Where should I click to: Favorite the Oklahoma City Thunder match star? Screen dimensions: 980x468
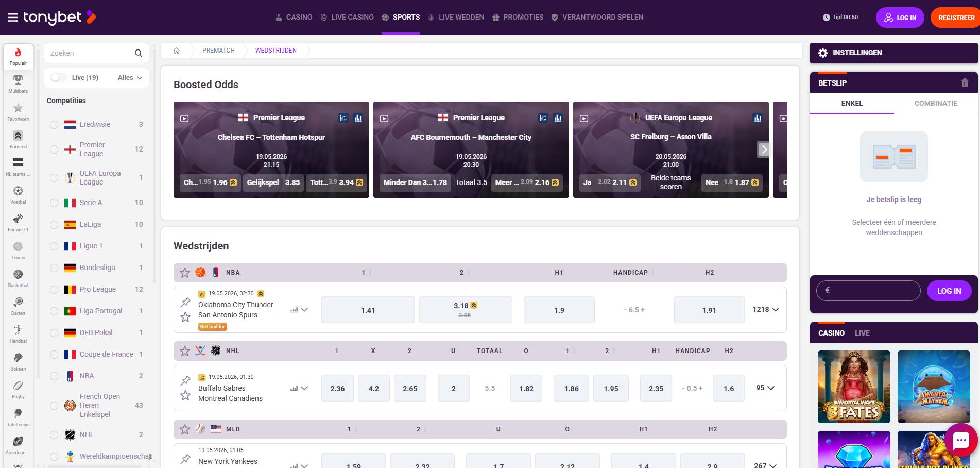click(185, 317)
